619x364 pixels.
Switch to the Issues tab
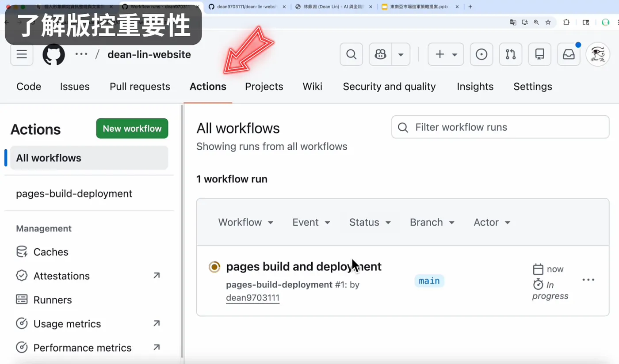coord(75,87)
